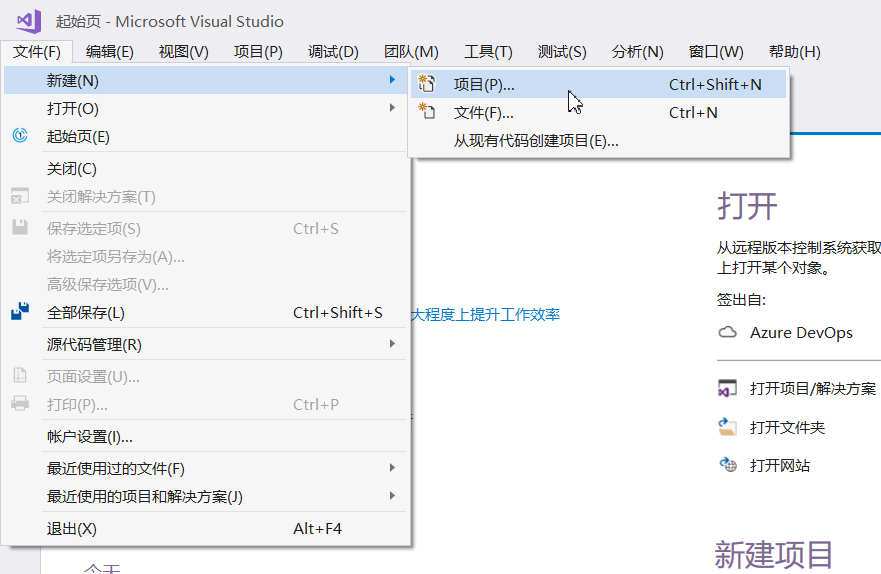Click the 新建项目 section heading

pyautogui.click(x=774, y=555)
